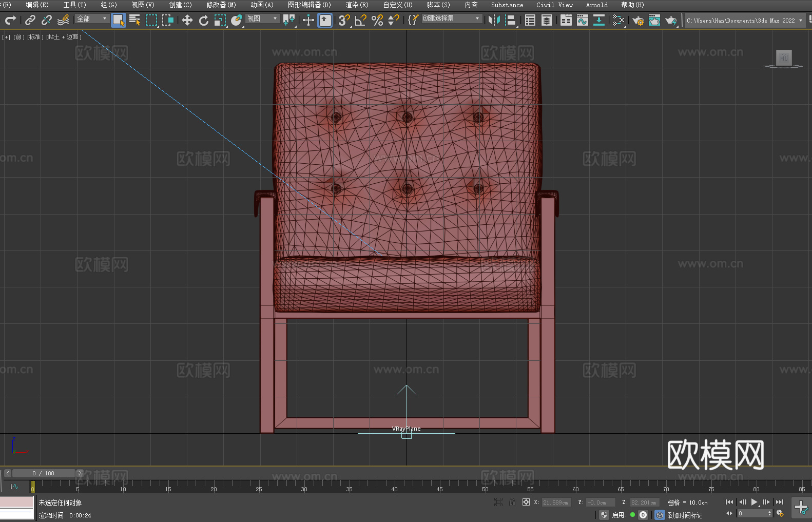Activate the Select Object tool
The image size is (812, 522).
(x=119, y=20)
